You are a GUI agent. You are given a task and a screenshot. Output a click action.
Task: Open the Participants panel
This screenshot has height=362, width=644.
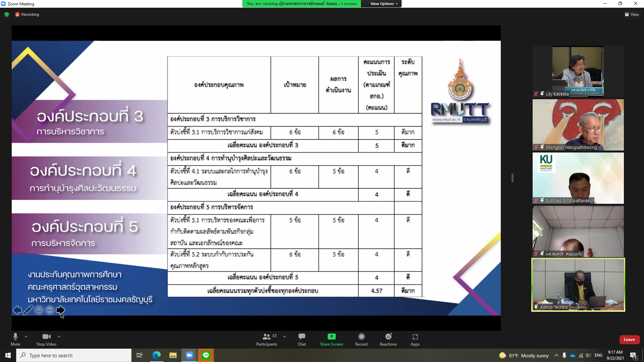pyautogui.click(x=267, y=339)
